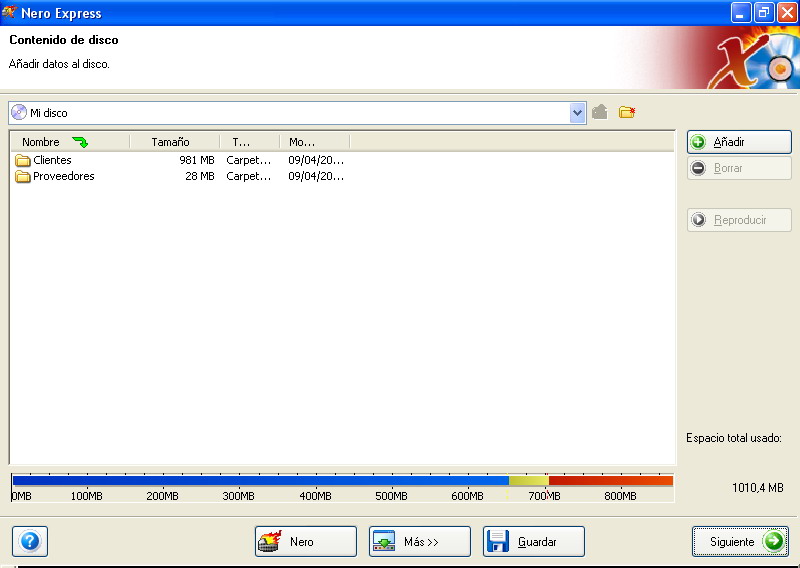This screenshot has height=568, width=800.
Task: Open help with the question mark icon
Action: pos(30,541)
